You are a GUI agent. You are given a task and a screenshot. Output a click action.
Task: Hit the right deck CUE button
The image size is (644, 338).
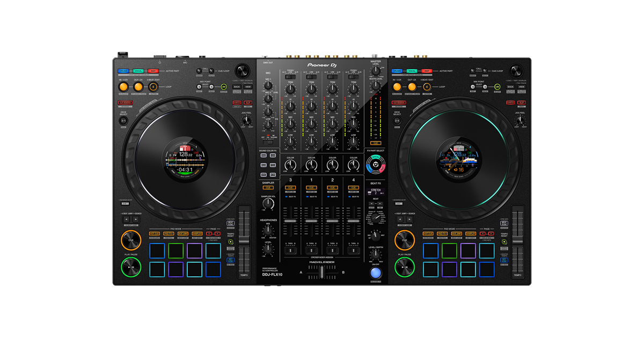405,240
